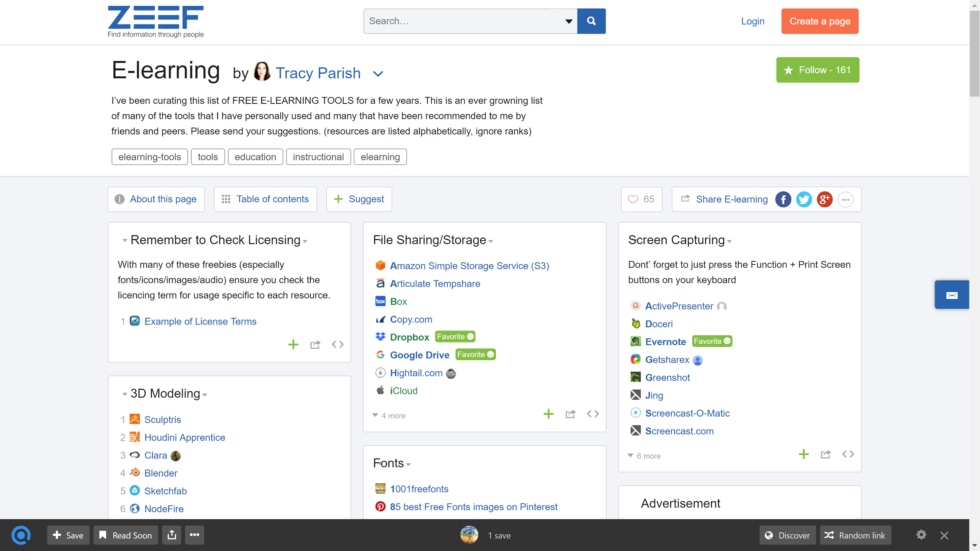The image size is (980, 551).
Task: Open settings gear in bottom bar
Action: 921,535
